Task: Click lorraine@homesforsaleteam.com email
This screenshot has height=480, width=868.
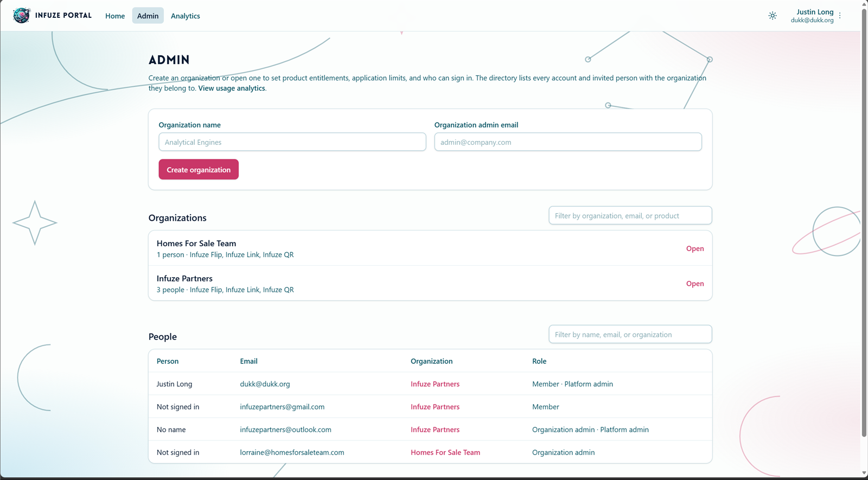Action: click(x=292, y=452)
